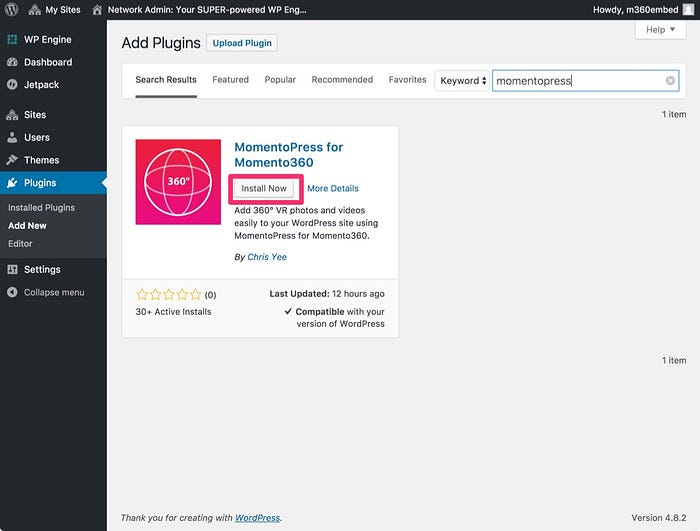The width and height of the screenshot is (700, 531).
Task: Click the Jetpack sidebar icon
Action: point(12,84)
